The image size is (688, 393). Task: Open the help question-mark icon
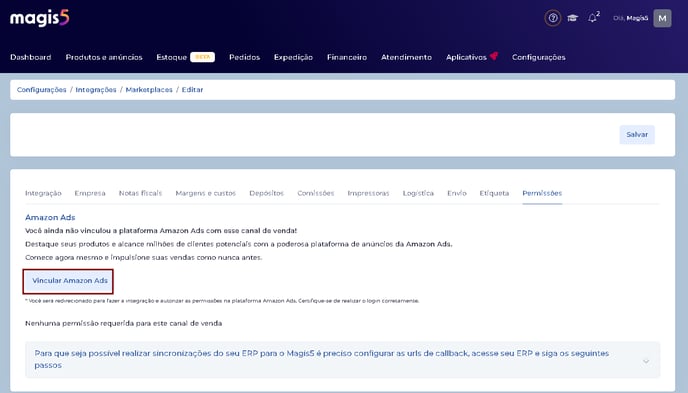tap(553, 18)
